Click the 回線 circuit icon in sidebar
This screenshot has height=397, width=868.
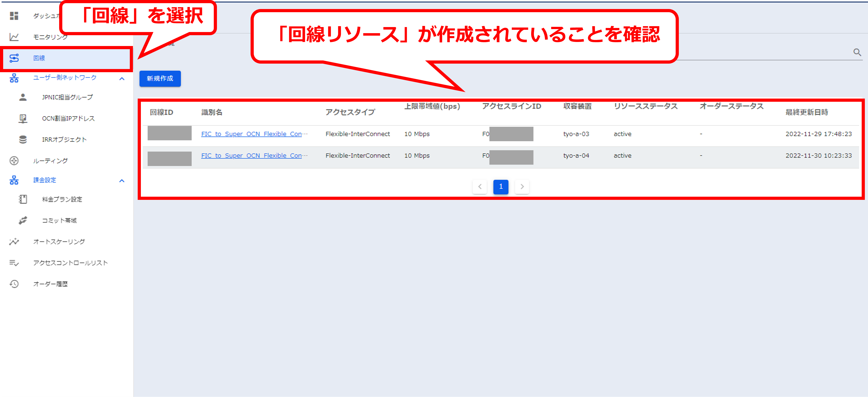pyautogui.click(x=14, y=58)
